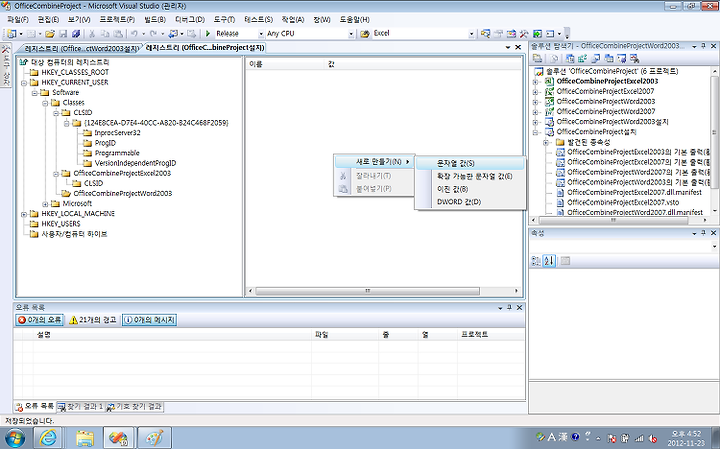Click the Save floppy disk icon

pyautogui.click(x=63, y=34)
